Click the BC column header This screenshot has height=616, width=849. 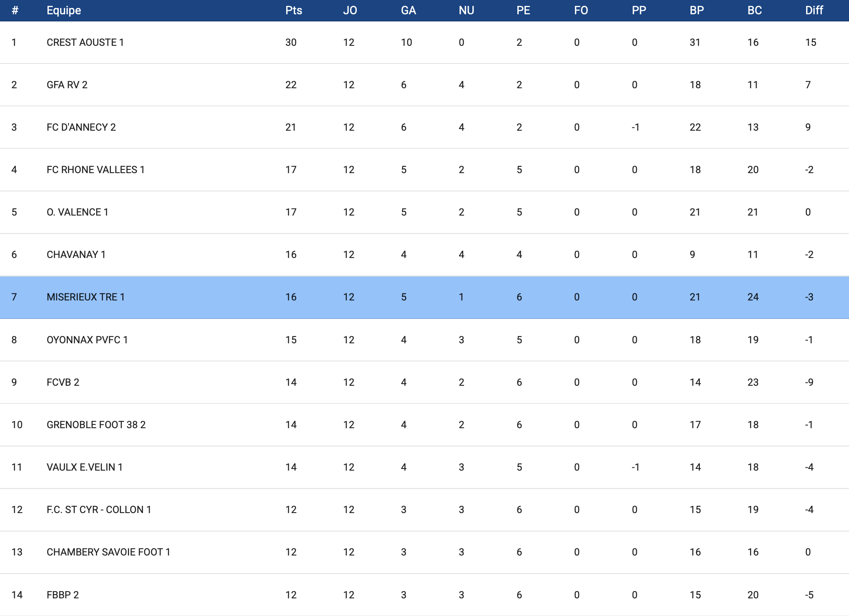[x=754, y=11]
